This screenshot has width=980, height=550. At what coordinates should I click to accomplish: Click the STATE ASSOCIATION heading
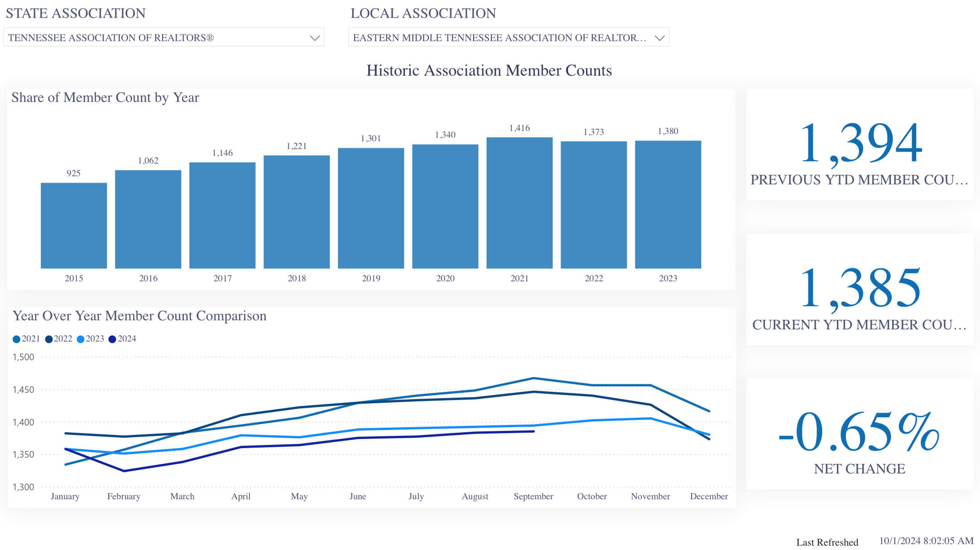tap(76, 13)
